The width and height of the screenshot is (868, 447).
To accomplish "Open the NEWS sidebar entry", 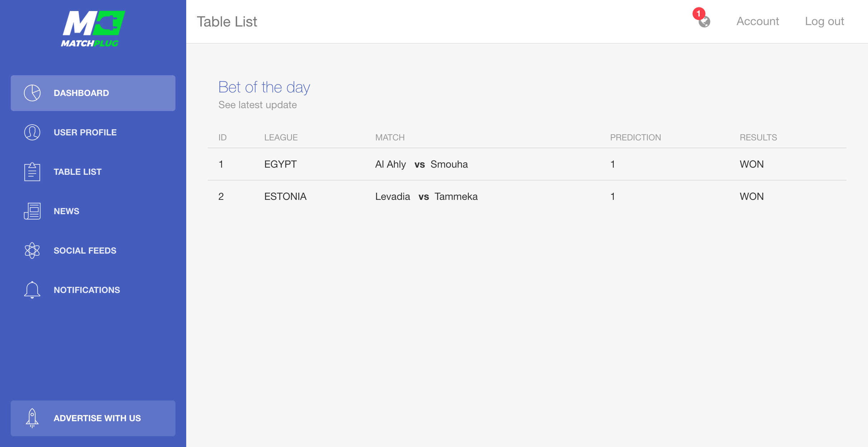I will coord(93,211).
